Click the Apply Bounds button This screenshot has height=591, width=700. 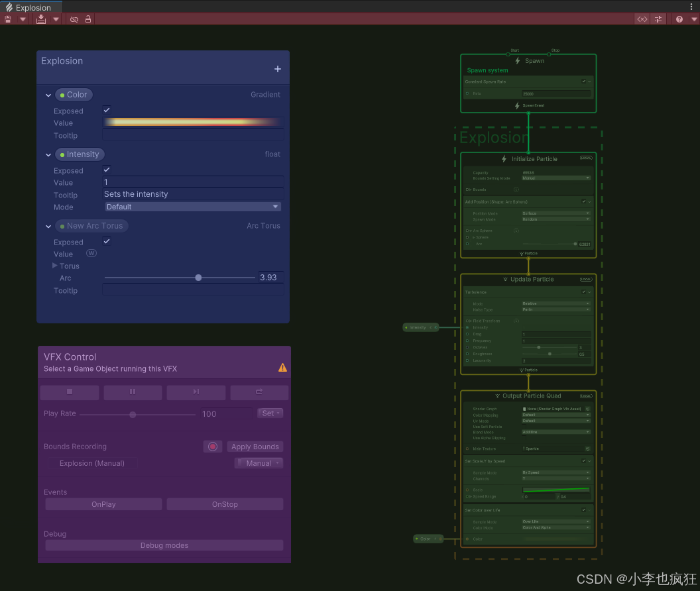[x=255, y=447]
